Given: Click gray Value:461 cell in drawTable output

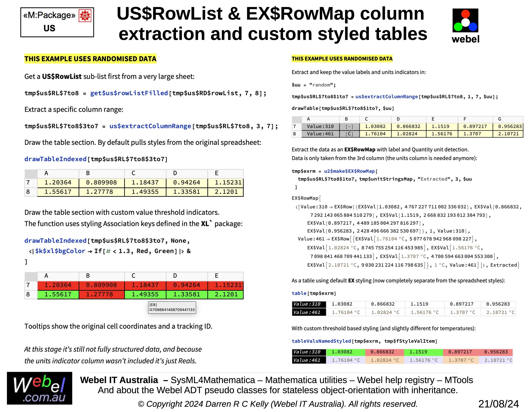Looking at the screenshot, I should tap(320, 134).
